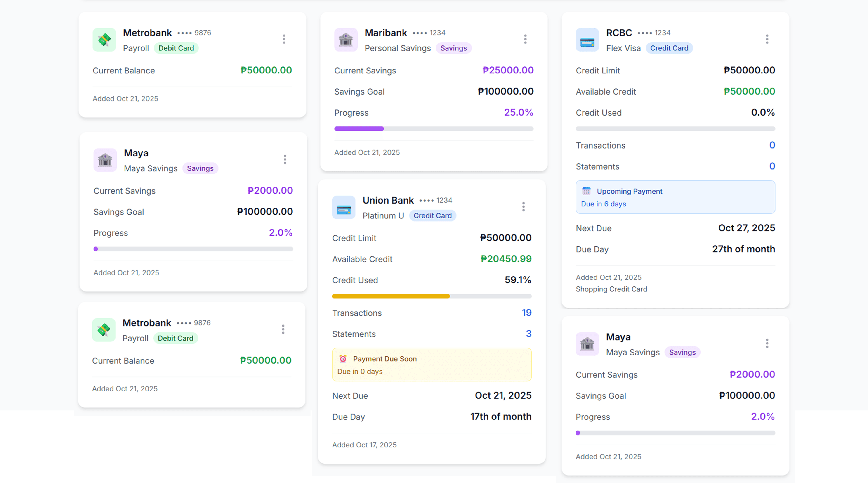Select the Union Bank card icon
The height and width of the screenshot is (483, 868).
pos(343,207)
